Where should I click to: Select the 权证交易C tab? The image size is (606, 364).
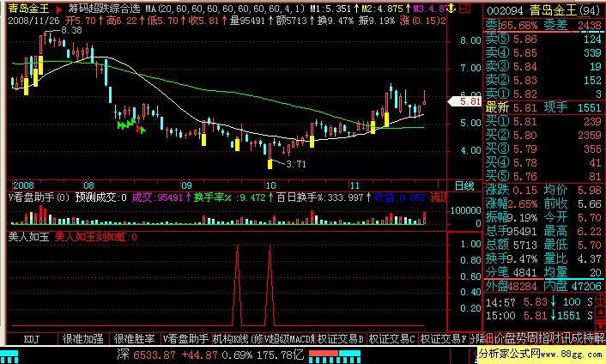tap(392, 339)
